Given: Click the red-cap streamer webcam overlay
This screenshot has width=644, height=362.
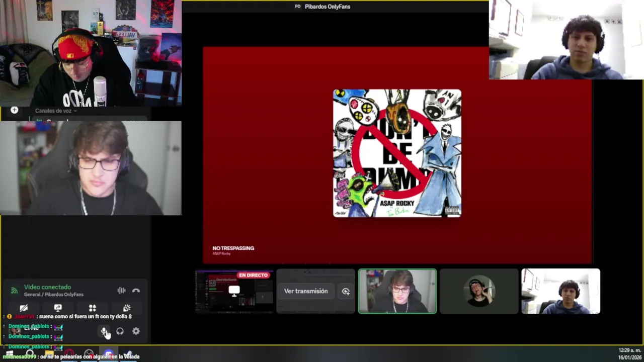Looking at the screenshot, I should point(91,53).
